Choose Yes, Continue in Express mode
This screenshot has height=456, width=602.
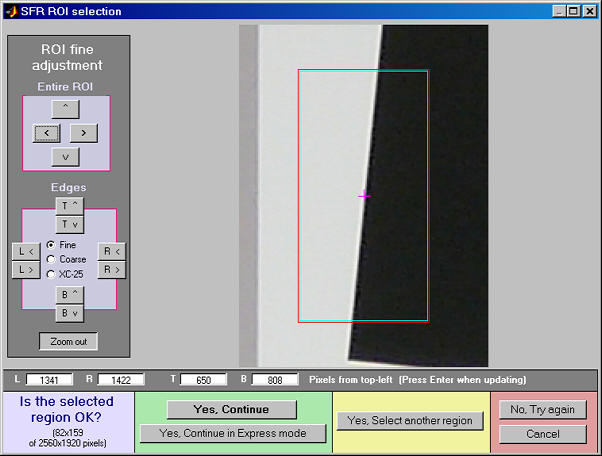pos(233,433)
